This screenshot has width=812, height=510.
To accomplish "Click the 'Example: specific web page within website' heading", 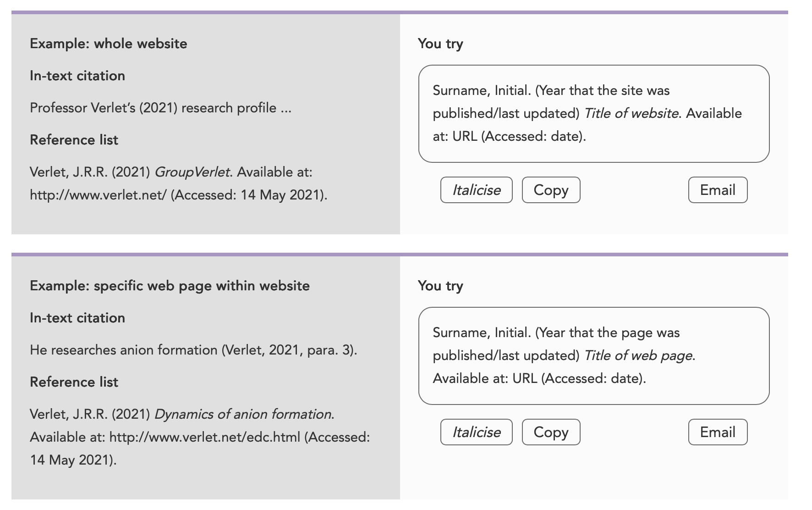I will click(x=170, y=286).
